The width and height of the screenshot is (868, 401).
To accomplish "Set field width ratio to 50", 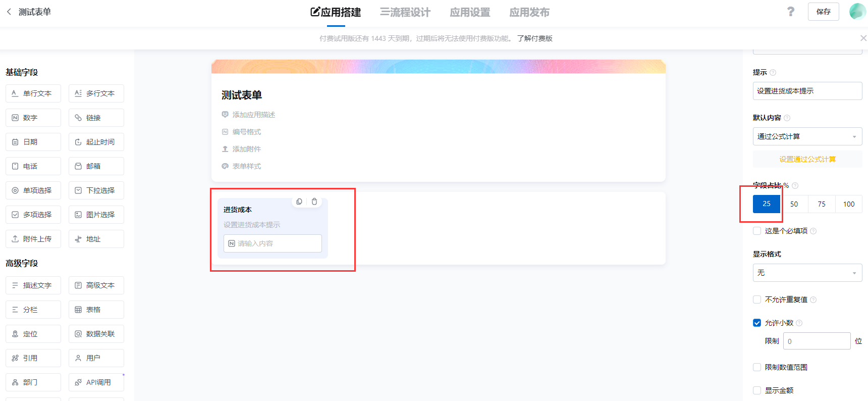I will 794,204.
